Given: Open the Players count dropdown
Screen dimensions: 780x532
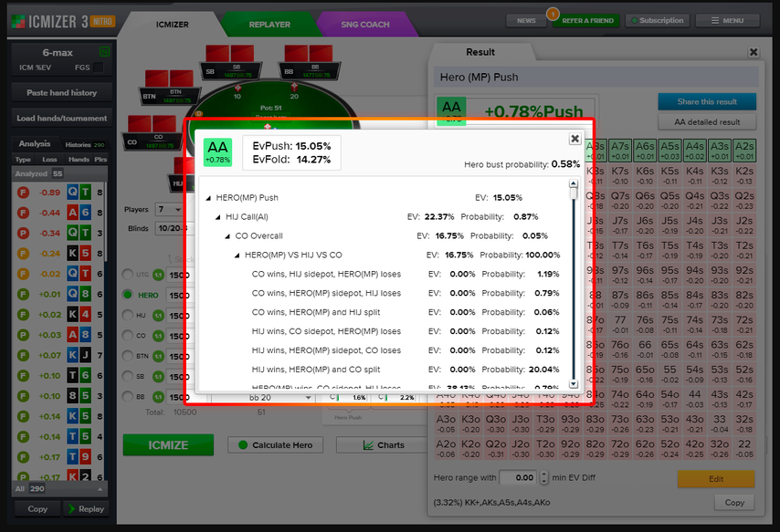Looking at the screenshot, I should 169,209.
